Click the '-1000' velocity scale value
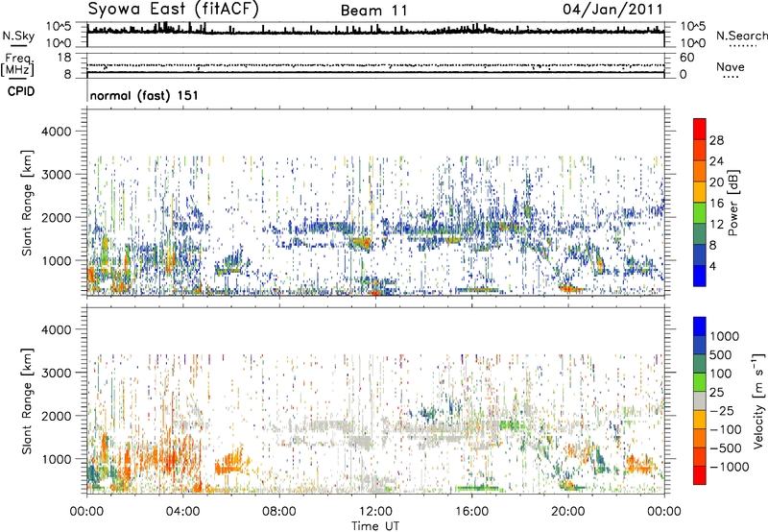768x532 pixels. pos(729,467)
